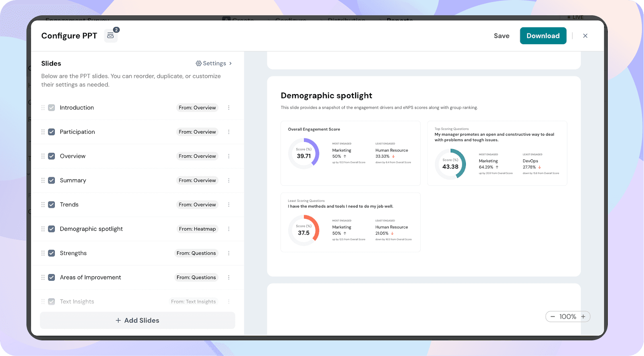Uncheck the Participation slide checkbox

tap(52, 132)
